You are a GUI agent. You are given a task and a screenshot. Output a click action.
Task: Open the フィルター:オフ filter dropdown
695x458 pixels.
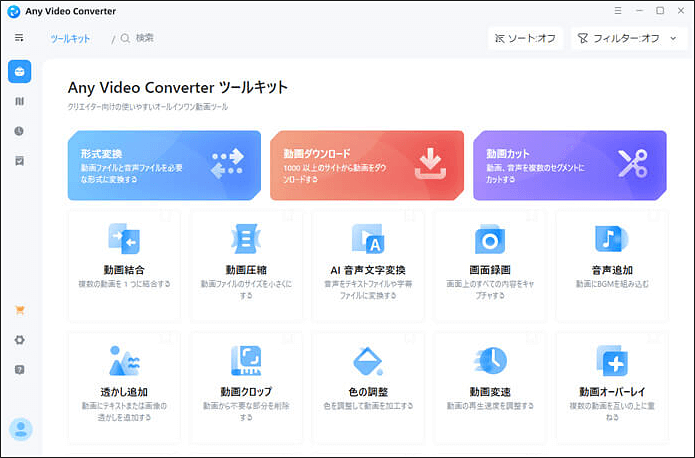pos(628,39)
